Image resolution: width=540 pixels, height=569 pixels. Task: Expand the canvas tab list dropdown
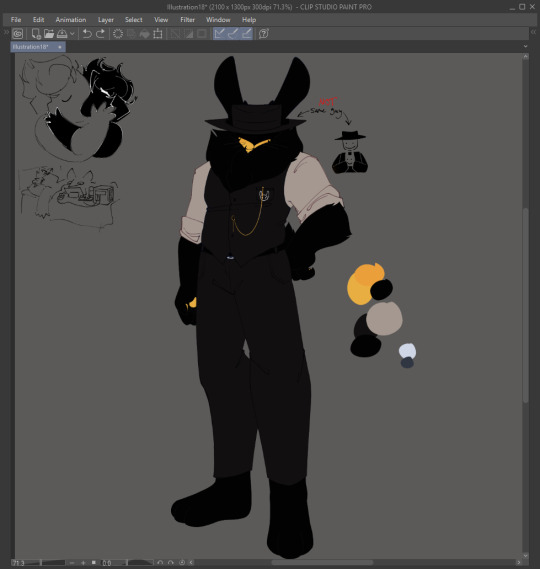525,46
